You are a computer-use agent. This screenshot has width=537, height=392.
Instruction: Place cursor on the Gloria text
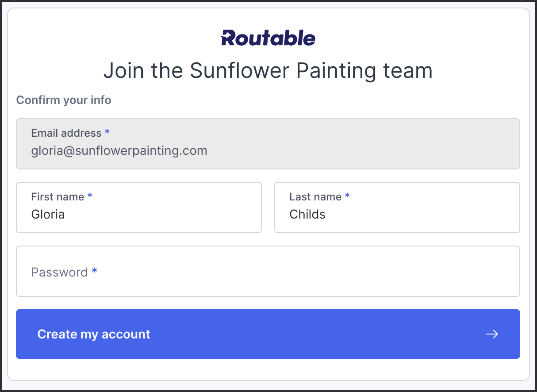click(x=48, y=215)
